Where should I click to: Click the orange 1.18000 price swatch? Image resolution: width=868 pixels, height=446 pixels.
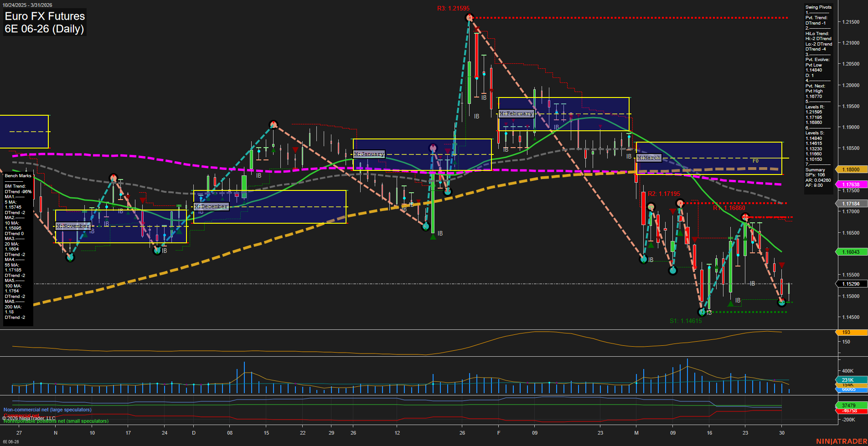[851, 169]
